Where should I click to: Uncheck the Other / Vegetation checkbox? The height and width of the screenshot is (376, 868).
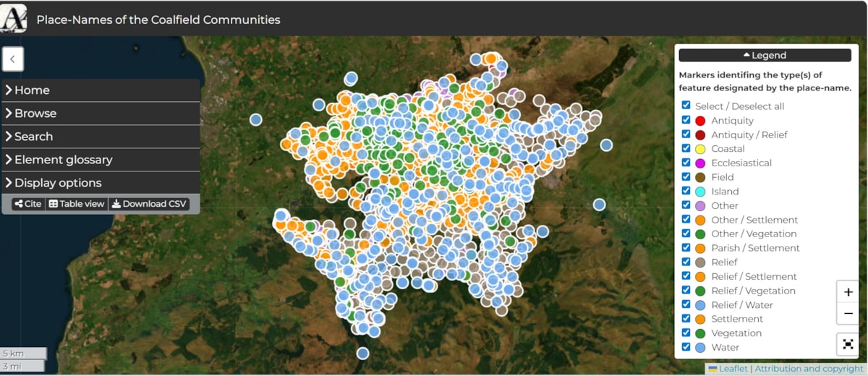point(686,234)
